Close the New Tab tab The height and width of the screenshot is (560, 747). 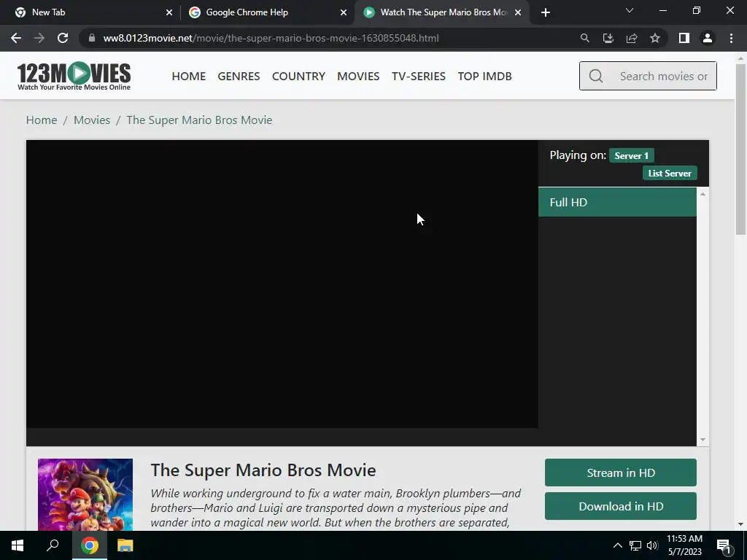pos(169,12)
